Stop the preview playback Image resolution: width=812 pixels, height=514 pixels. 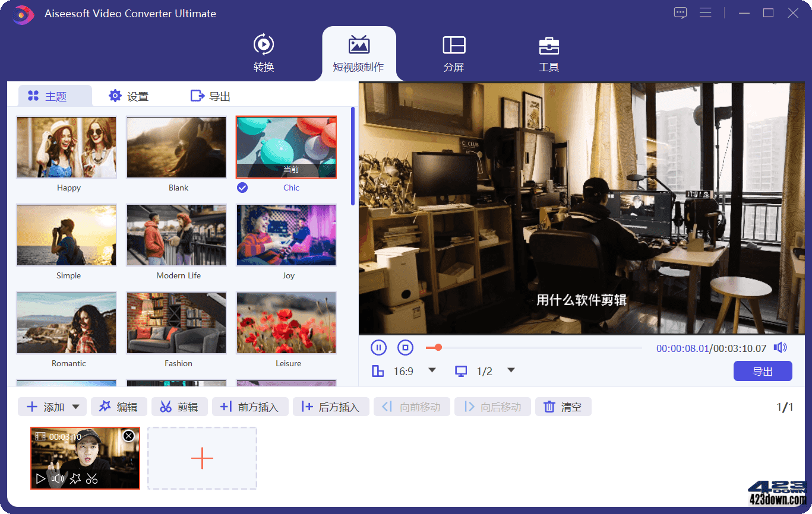(x=406, y=347)
